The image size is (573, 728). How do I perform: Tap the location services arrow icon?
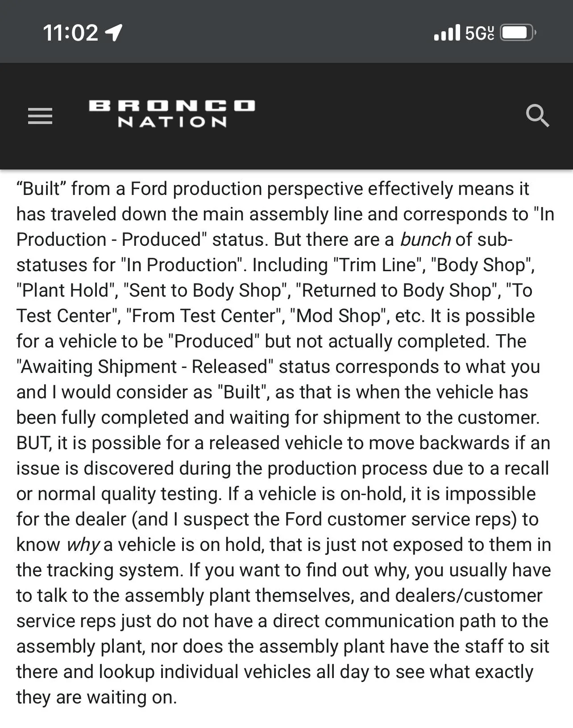(114, 33)
